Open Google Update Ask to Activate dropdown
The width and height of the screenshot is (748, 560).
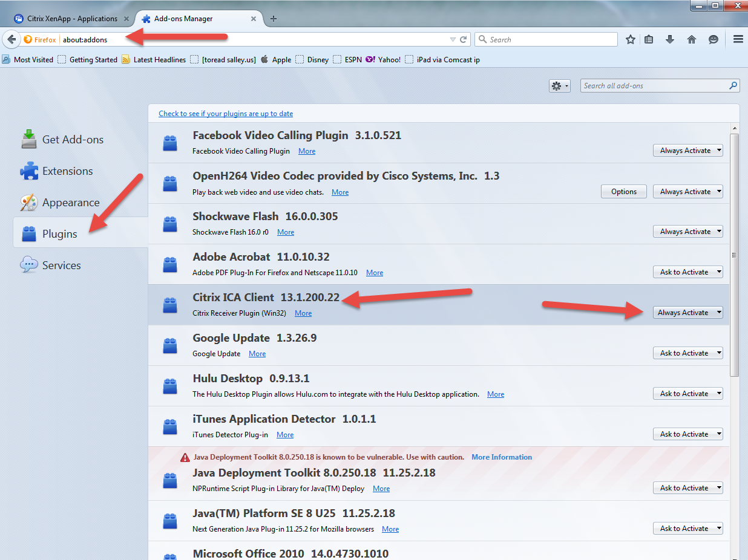688,353
